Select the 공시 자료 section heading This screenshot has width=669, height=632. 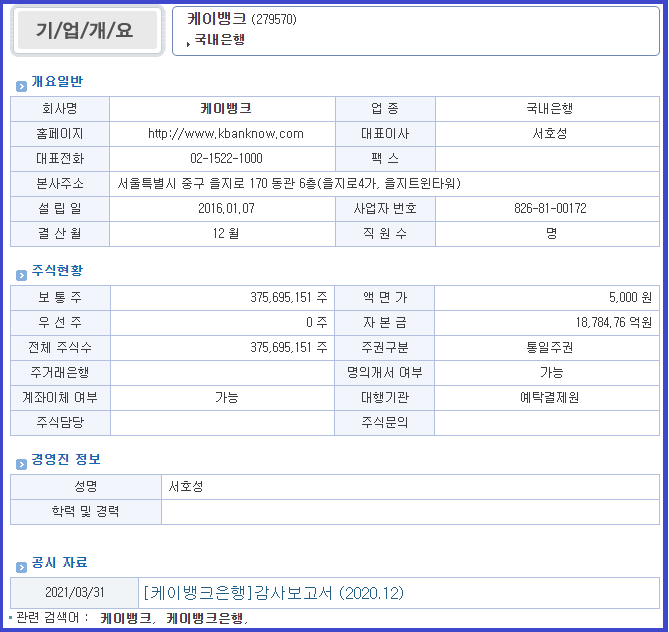(x=59, y=562)
